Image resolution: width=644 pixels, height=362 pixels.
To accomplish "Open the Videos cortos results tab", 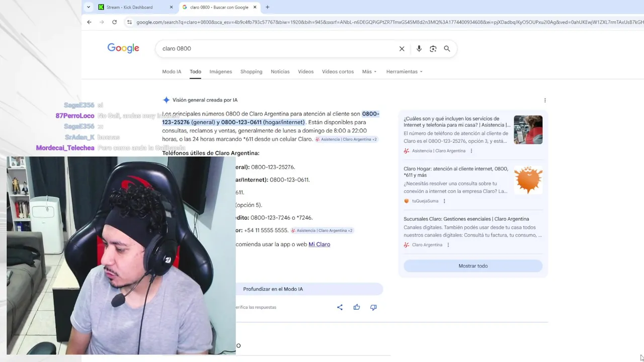I will tap(338, 71).
